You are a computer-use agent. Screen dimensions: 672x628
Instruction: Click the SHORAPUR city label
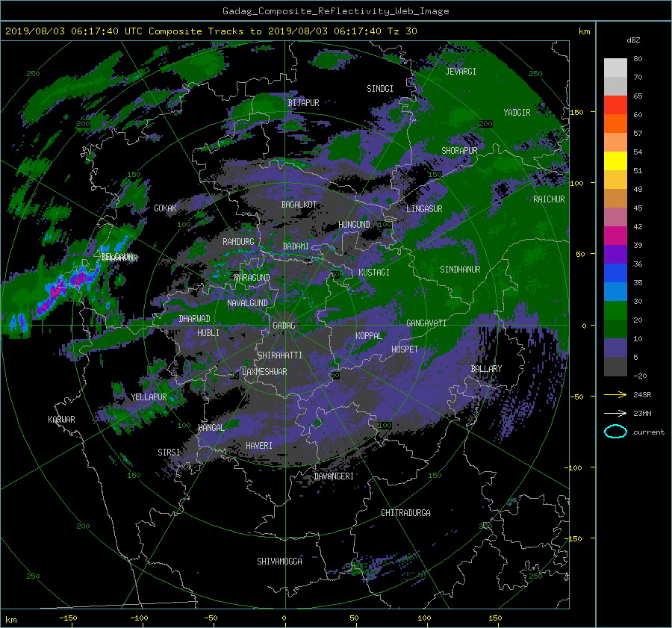click(459, 151)
